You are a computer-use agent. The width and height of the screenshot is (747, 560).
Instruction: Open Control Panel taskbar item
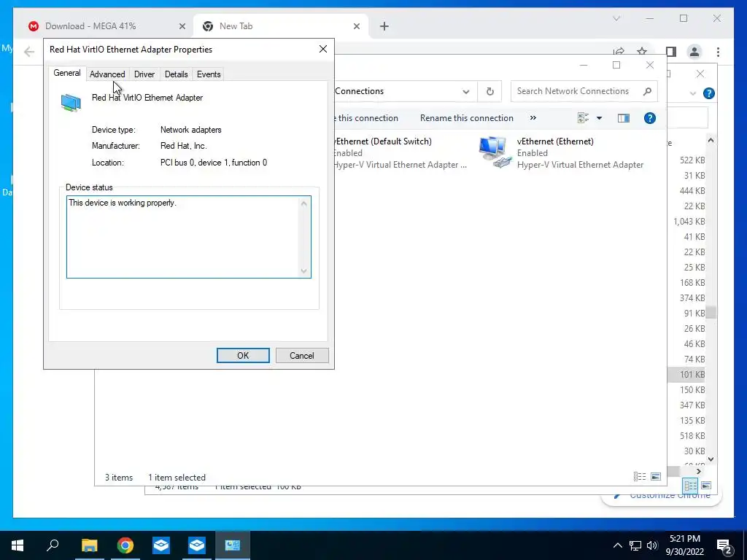(x=233, y=545)
